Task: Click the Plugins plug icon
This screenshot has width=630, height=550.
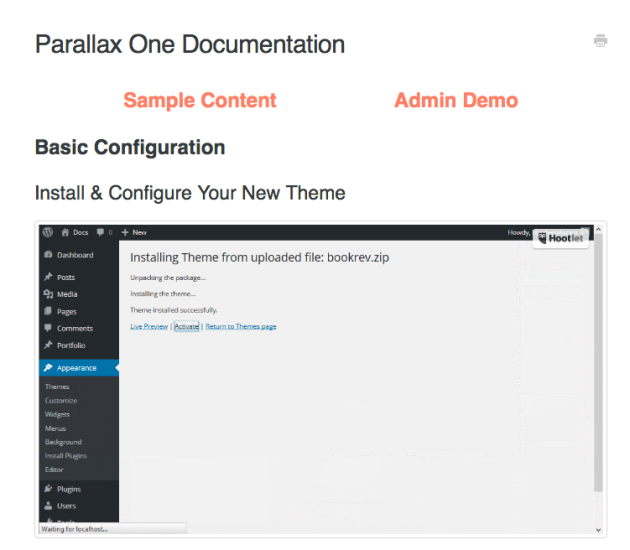Action: (x=48, y=489)
